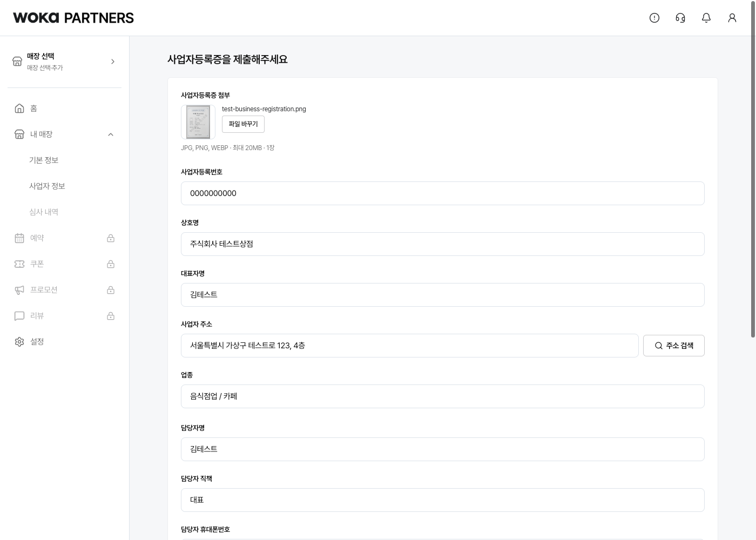Click the notice exclamation icon in header

[654, 18]
